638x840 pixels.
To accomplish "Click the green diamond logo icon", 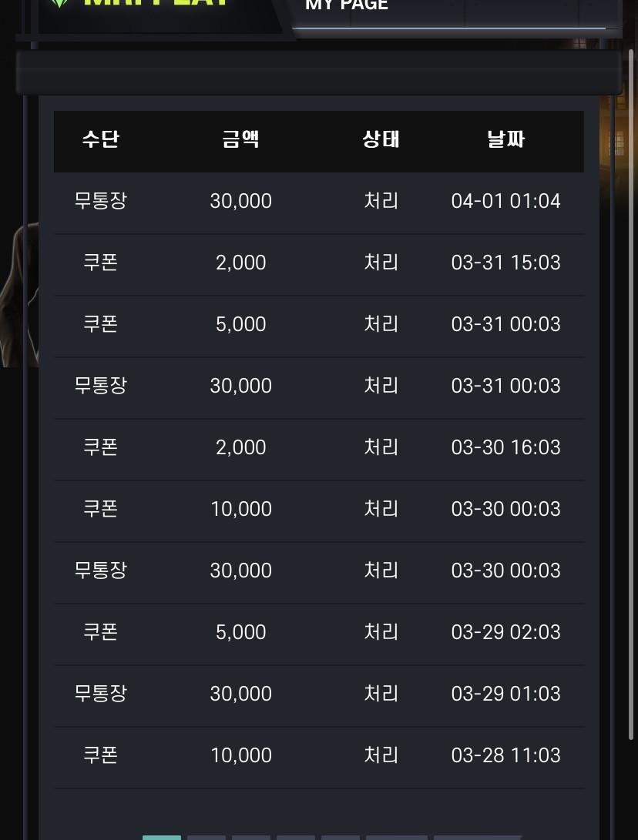I will 59,2.
